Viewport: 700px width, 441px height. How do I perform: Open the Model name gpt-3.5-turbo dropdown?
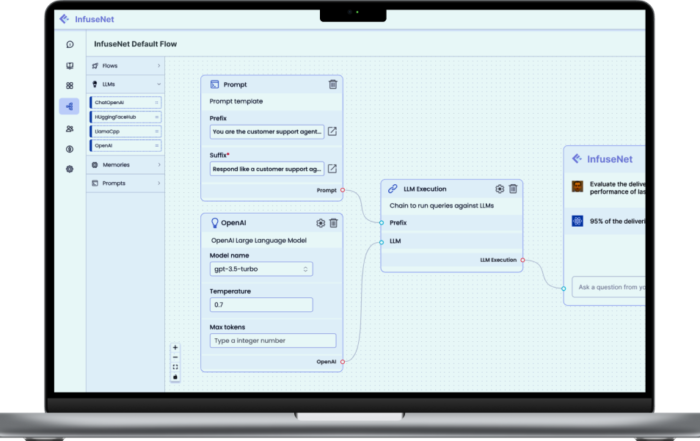click(261, 269)
